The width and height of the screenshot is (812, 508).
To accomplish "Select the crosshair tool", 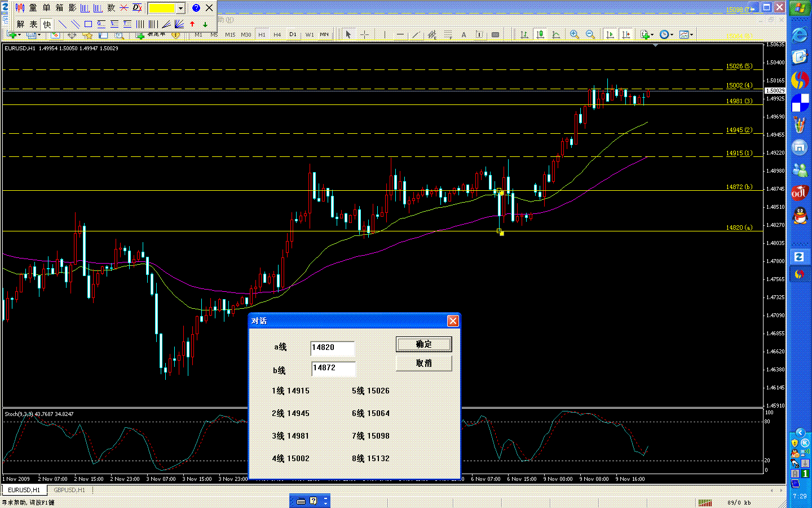I will pos(364,35).
